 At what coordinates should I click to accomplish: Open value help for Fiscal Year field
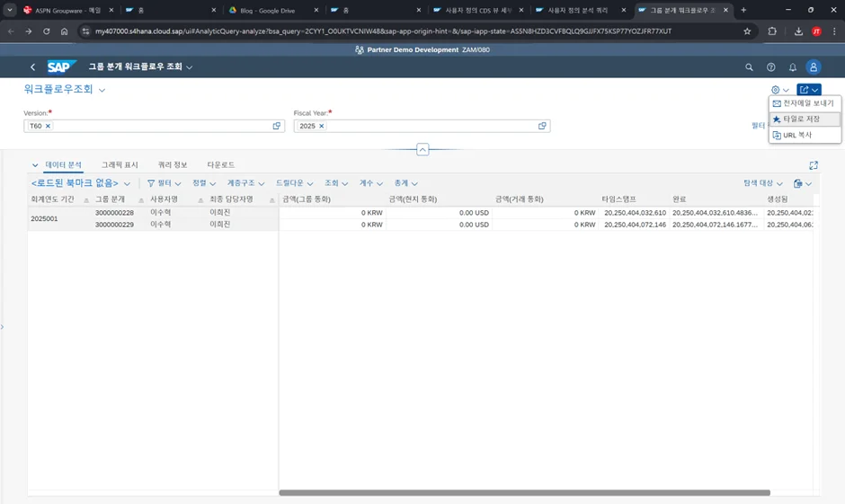(x=542, y=126)
